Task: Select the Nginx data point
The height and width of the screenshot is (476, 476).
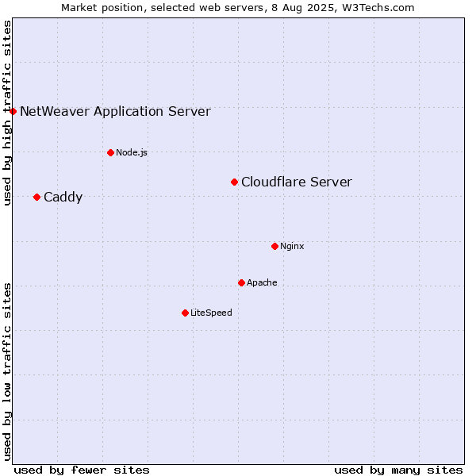Action: 274,247
